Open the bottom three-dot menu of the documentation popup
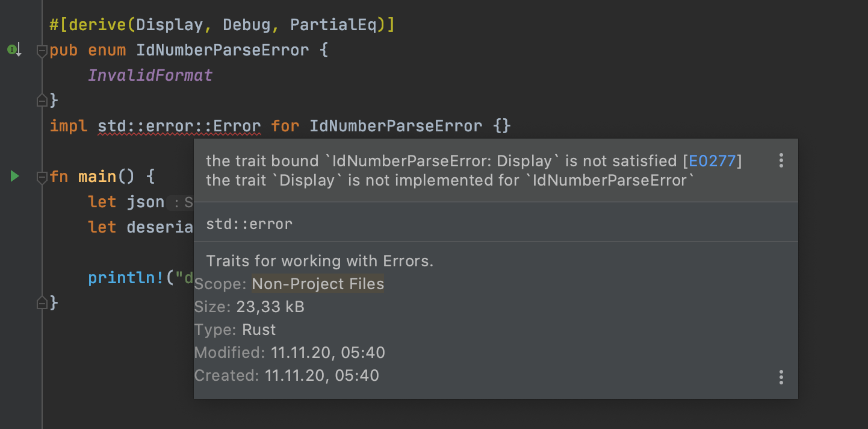Screen dimensions: 868x429 click(781, 377)
